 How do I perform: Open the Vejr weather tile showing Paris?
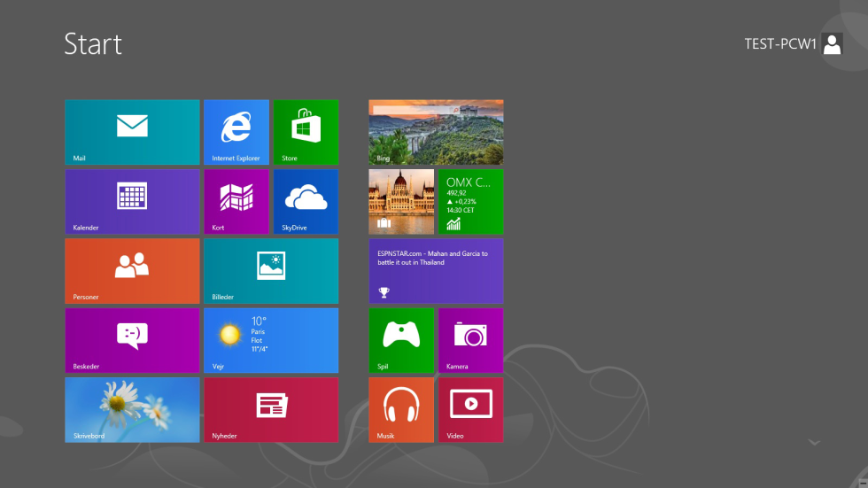270,340
